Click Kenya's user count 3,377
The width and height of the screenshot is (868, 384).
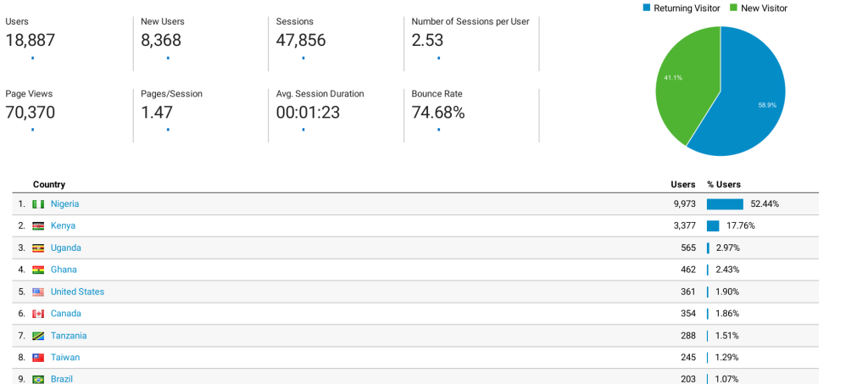[x=684, y=225]
